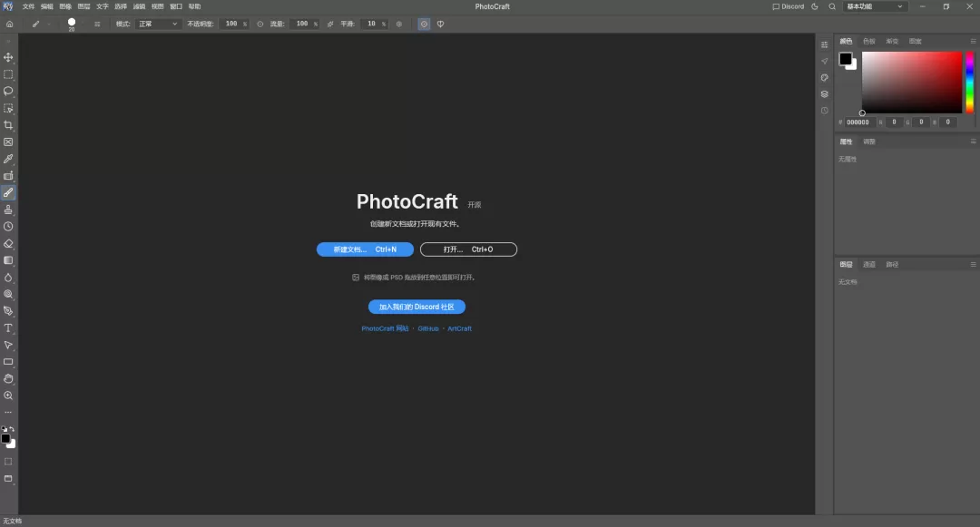This screenshot has width=980, height=527.
Task: Toggle dark mode moon icon
Action: pos(814,6)
